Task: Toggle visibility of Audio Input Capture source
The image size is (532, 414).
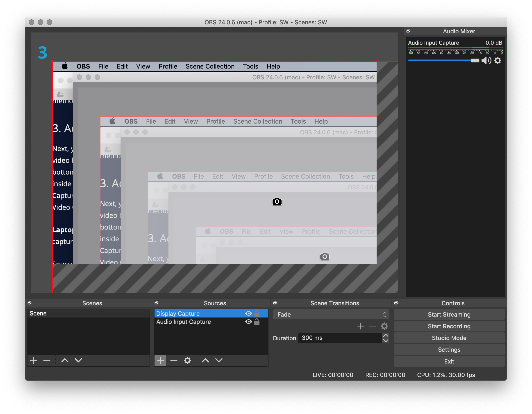Action: click(248, 322)
